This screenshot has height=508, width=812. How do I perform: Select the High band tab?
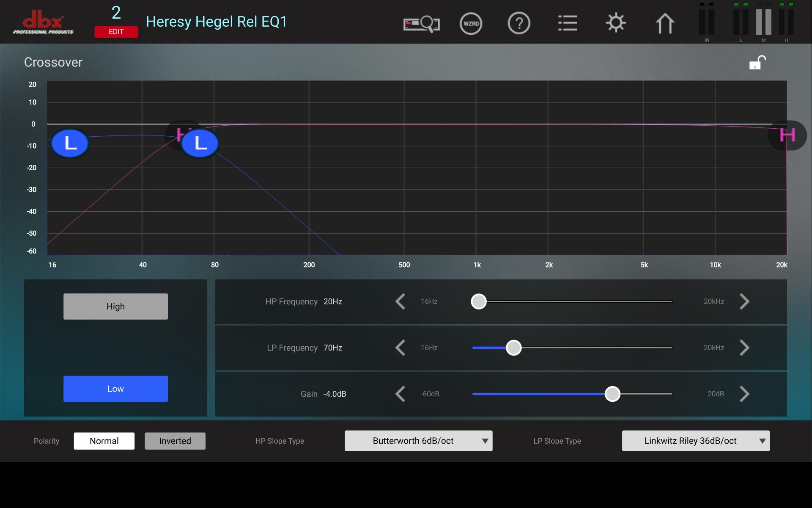pyautogui.click(x=115, y=306)
